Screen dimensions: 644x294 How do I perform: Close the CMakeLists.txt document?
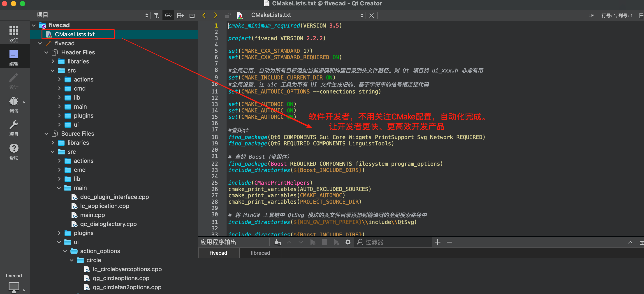371,16
